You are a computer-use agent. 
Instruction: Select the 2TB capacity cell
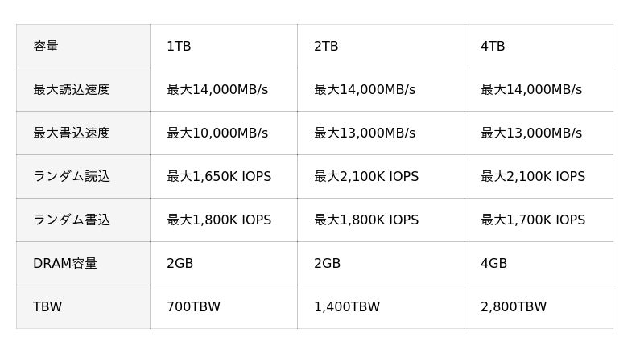click(x=381, y=46)
